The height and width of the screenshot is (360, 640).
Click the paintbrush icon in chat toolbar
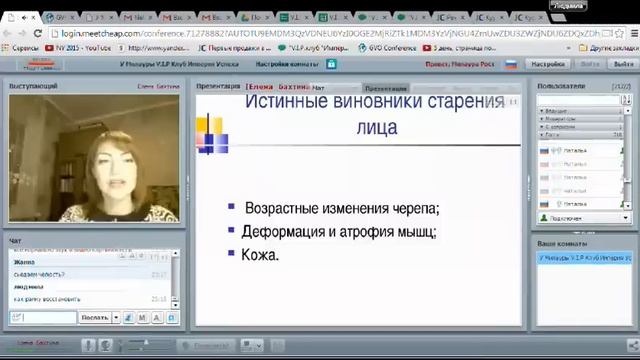[x=129, y=317]
